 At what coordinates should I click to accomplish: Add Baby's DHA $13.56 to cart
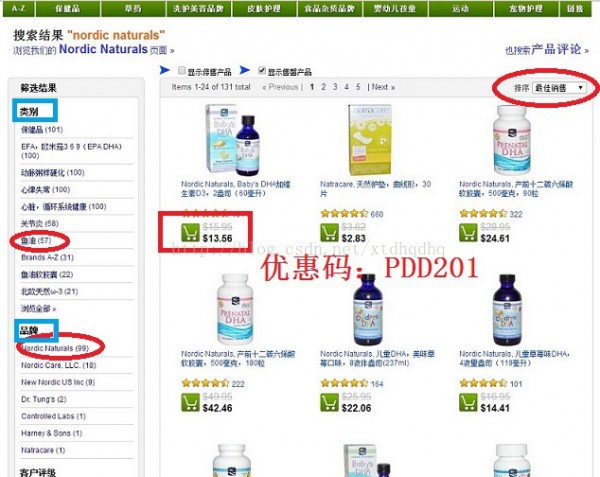click(190, 233)
